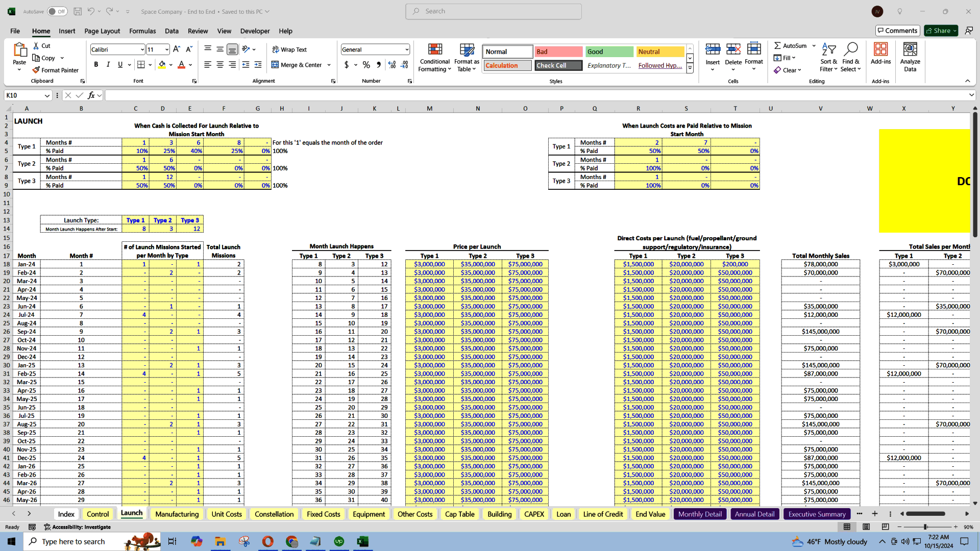Open the General number format dropdown
The height and width of the screenshot is (551, 980).
point(407,49)
